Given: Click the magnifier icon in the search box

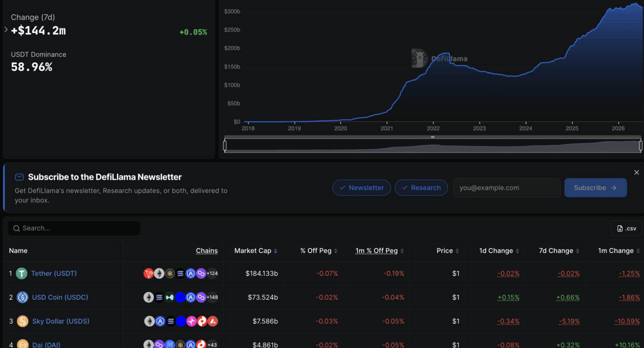Looking at the screenshot, I should pos(17,228).
